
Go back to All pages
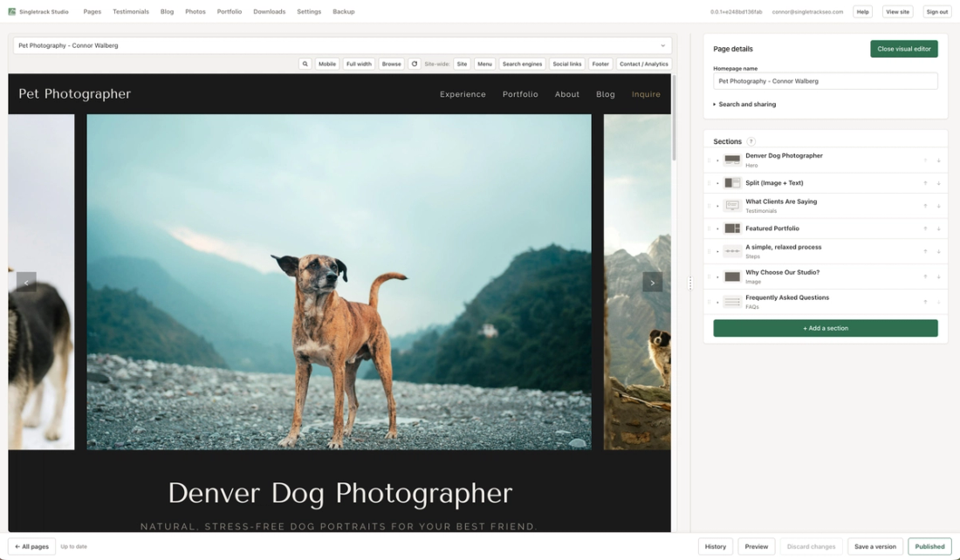(31, 547)
